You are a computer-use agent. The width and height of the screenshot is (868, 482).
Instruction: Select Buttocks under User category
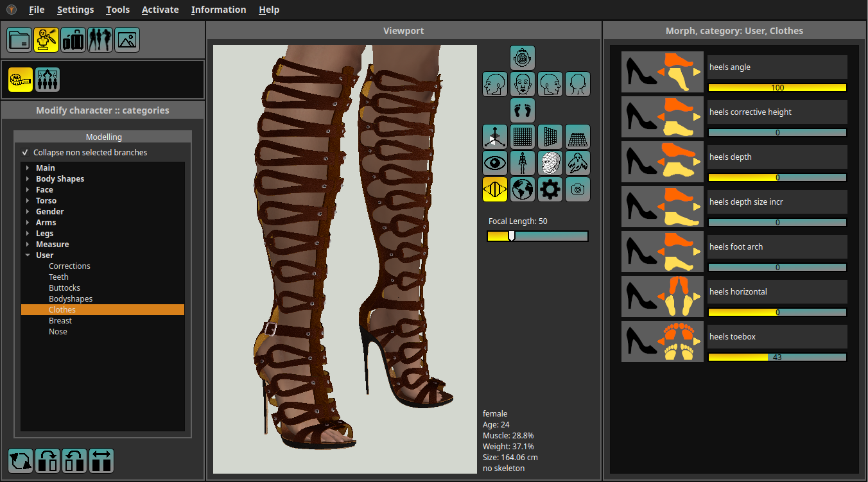tap(64, 288)
